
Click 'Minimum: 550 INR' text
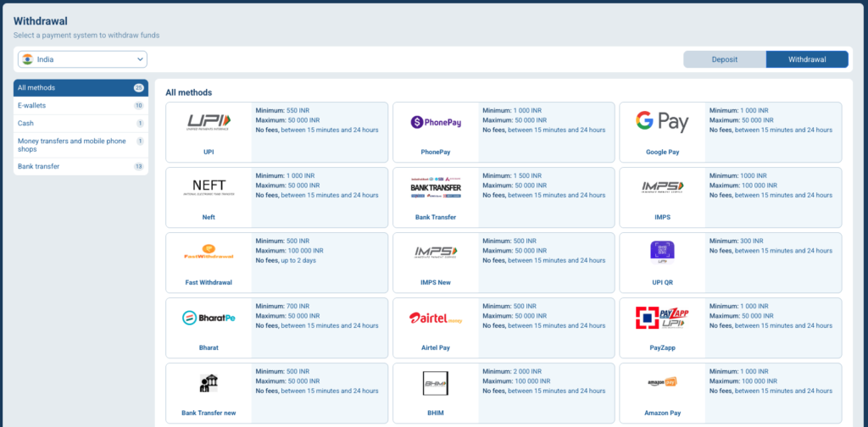click(282, 111)
